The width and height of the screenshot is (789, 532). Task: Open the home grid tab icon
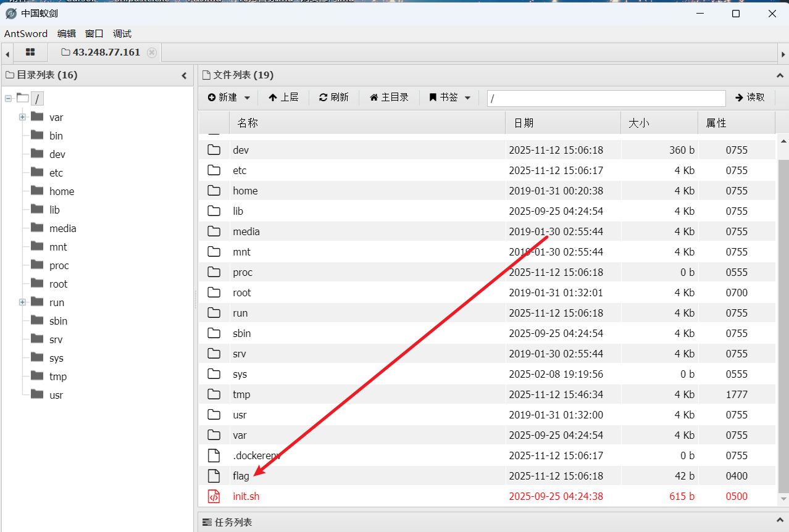tap(30, 52)
